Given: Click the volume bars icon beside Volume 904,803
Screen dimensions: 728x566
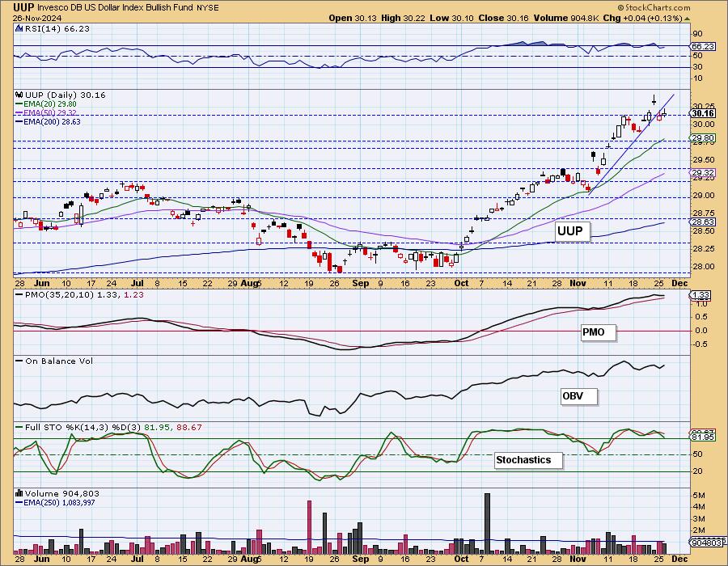Looking at the screenshot, I should (19, 493).
